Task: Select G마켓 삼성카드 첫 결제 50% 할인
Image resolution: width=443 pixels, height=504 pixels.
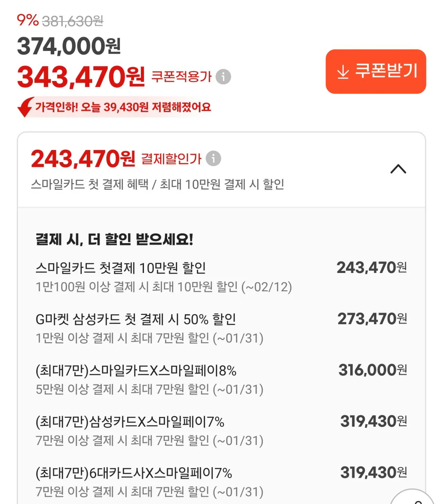Action: click(136, 319)
